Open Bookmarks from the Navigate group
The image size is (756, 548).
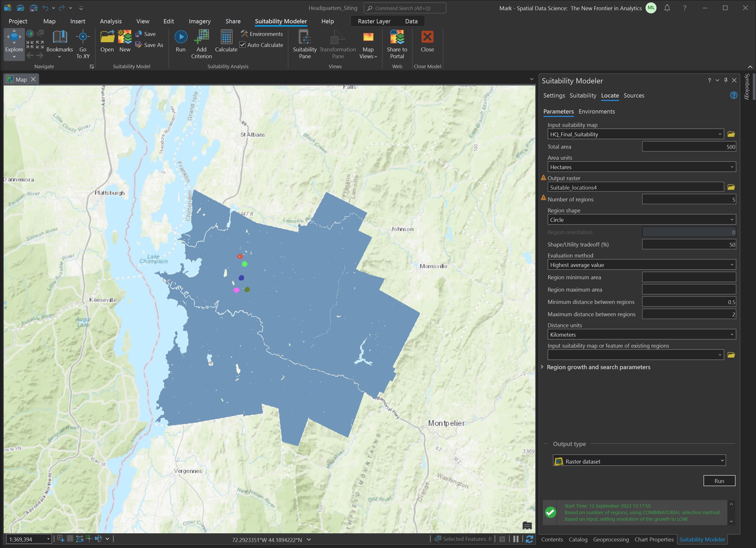pos(60,37)
